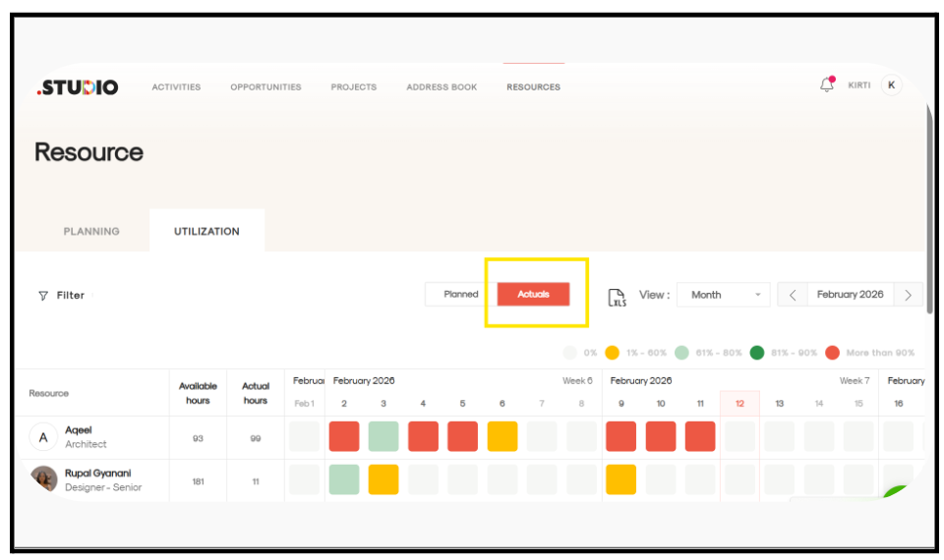
Task: Select the Actuals toggle button
Action: pyautogui.click(x=533, y=295)
